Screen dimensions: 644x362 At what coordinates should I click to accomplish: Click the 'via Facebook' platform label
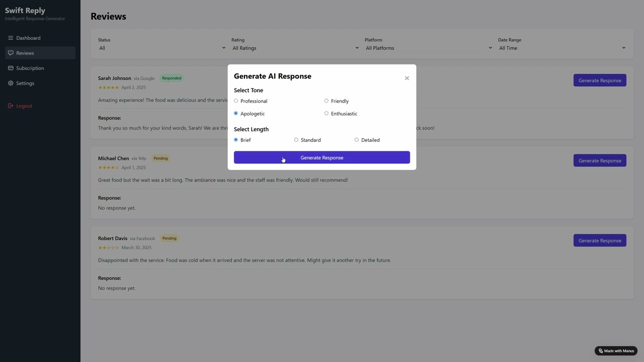coord(142,238)
